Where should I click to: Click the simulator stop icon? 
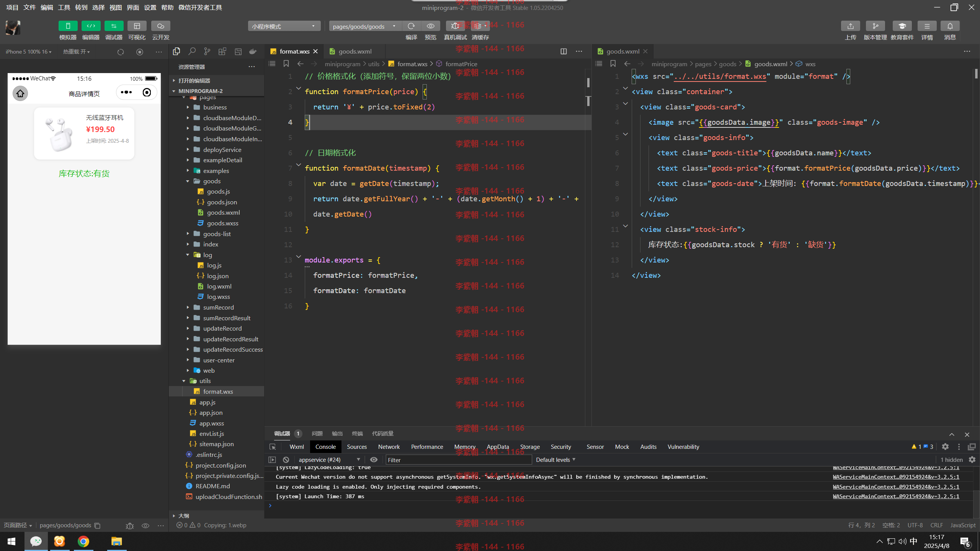coord(140,52)
